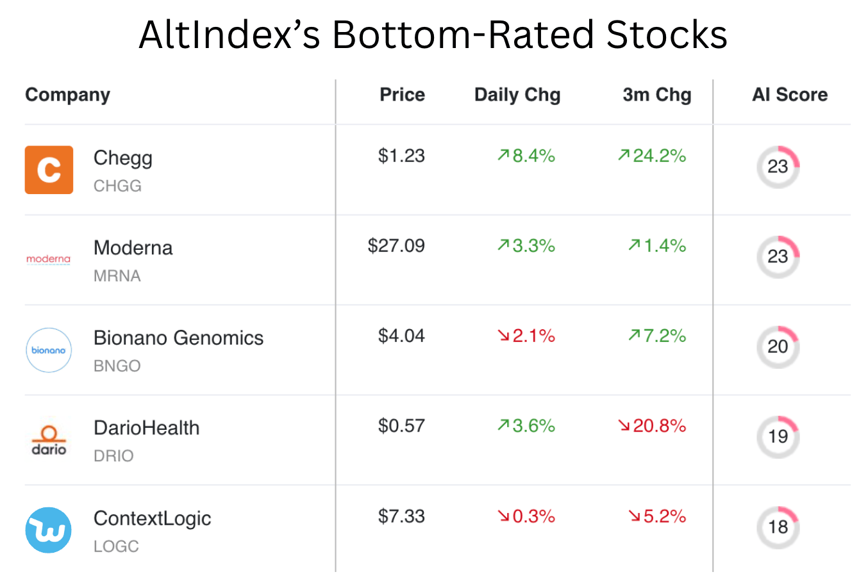Screen dimensions: 868x588
Task: Click the Bionano circular logo
Action: click(x=49, y=350)
